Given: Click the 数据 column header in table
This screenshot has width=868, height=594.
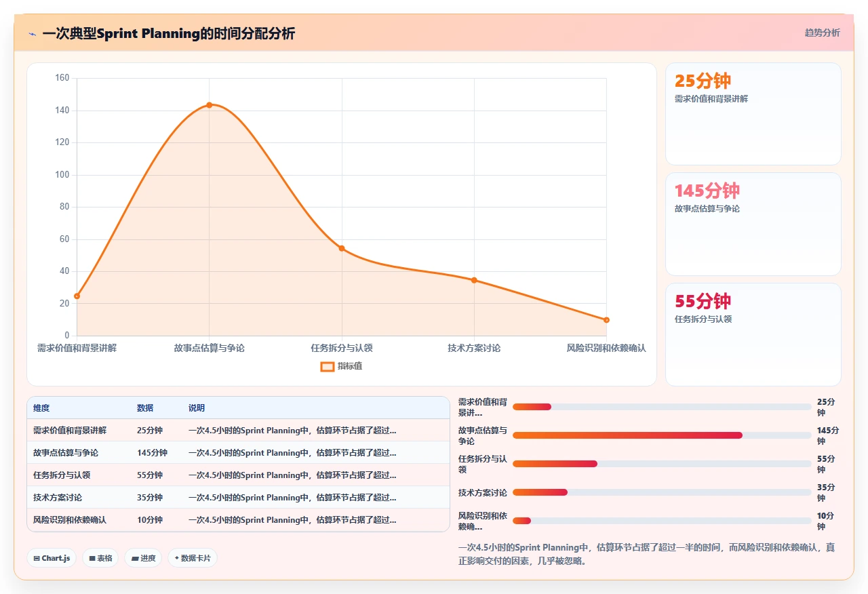Looking at the screenshot, I should [145, 408].
